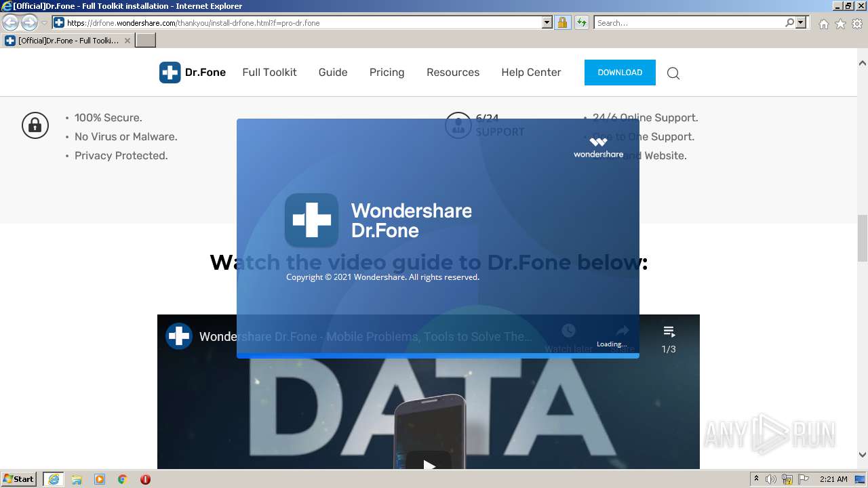This screenshot has height=488, width=868.
Task: Click the blue DOWNLOAD button
Action: (x=620, y=73)
